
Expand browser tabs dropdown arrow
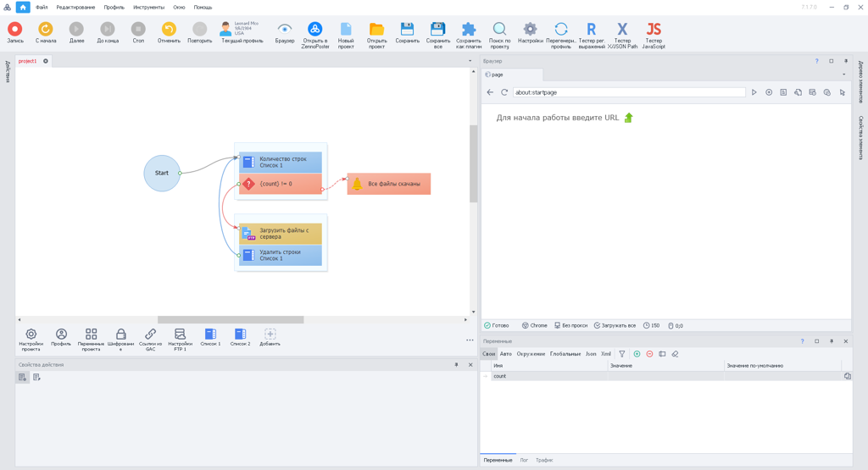point(843,75)
